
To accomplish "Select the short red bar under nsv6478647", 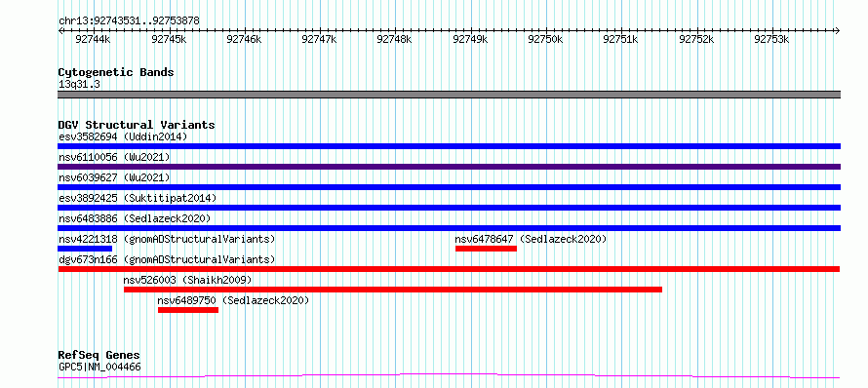I will click(486, 249).
